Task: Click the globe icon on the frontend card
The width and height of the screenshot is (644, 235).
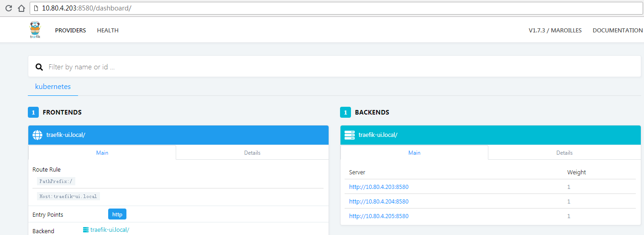Action: pos(37,135)
